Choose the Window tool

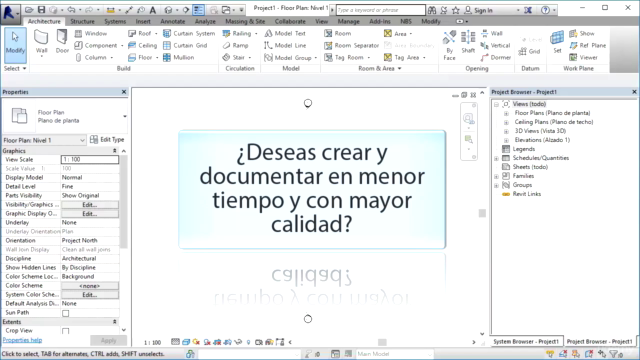coord(91,33)
